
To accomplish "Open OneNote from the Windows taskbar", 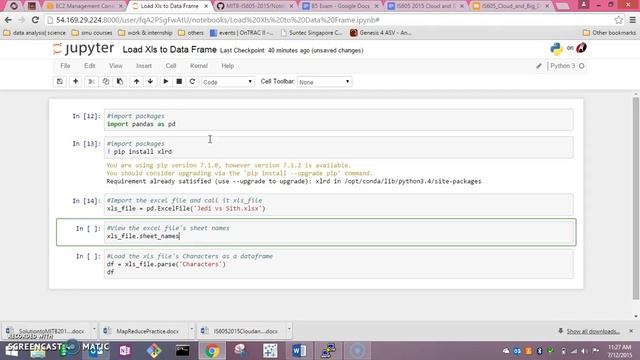I will click(124, 351).
